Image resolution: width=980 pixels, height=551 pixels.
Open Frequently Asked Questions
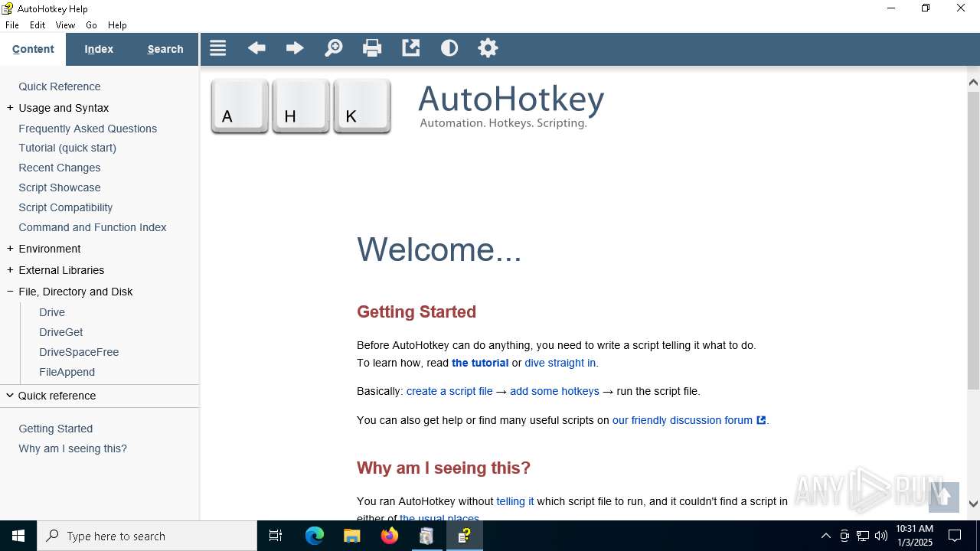click(x=88, y=129)
